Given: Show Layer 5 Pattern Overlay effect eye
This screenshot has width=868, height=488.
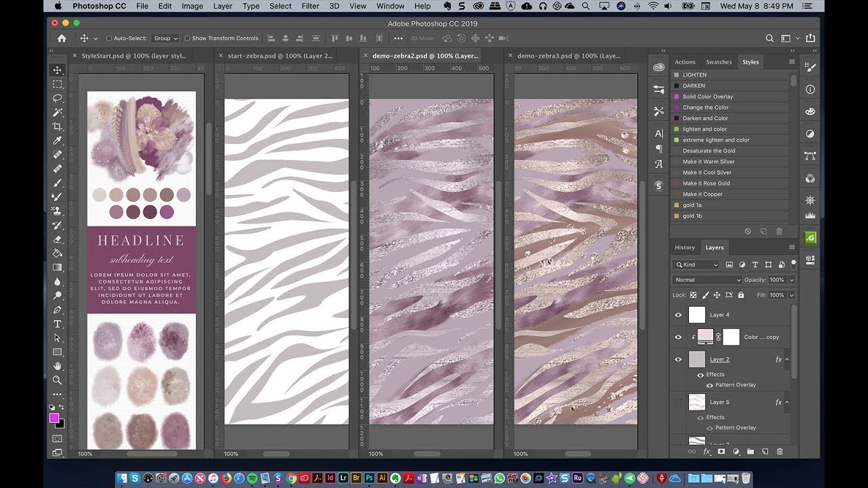Looking at the screenshot, I should (x=710, y=428).
